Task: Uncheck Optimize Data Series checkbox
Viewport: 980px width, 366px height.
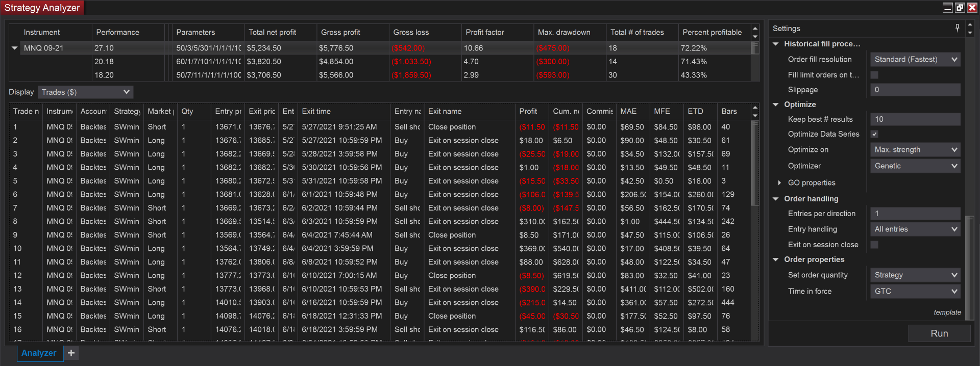Action: pyautogui.click(x=874, y=134)
